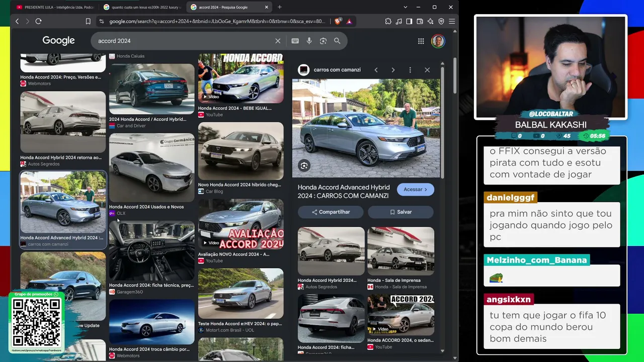Open the Teste Honda Accord e:HEV 2024 image
This screenshot has width=644, height=362.
[x=240, y=293]
